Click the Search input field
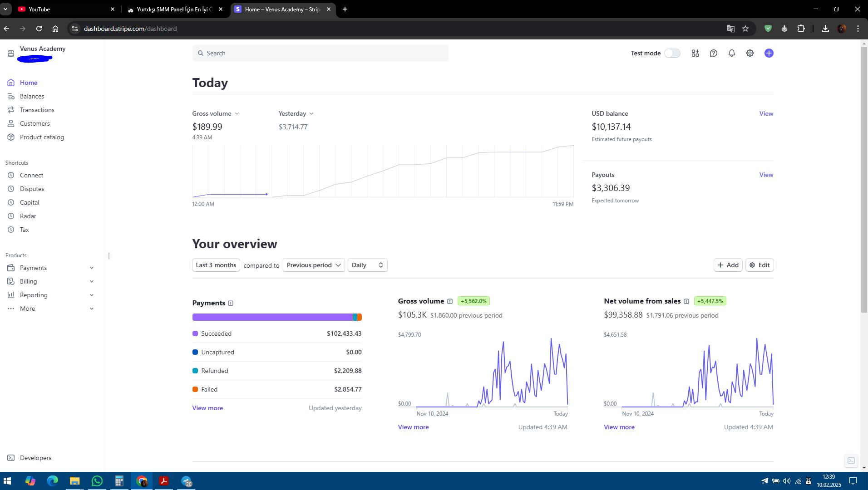Viewport: 868px width, 490px height. coord(320,53)
